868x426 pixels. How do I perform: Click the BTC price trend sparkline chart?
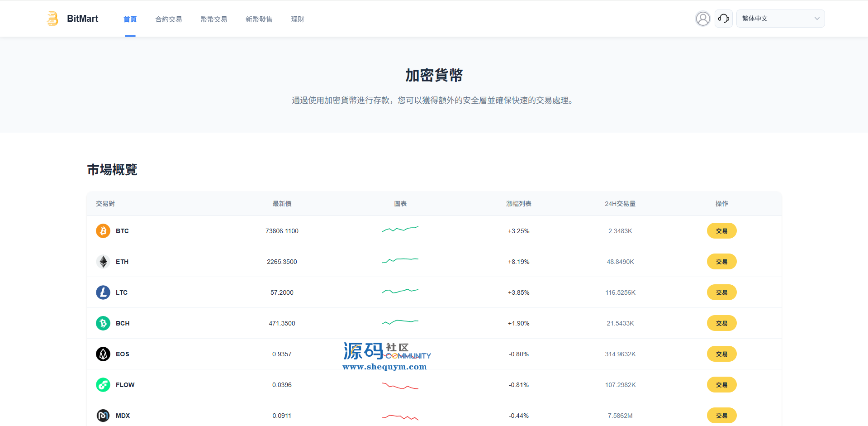click(x=400, y=229)
